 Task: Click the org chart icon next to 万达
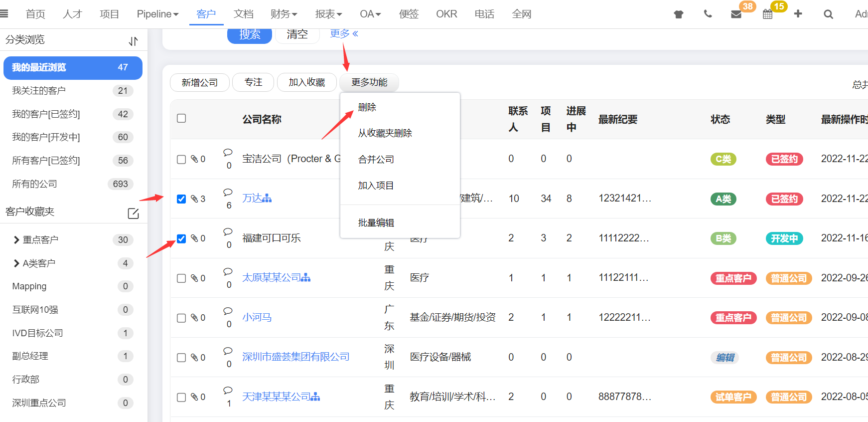pyautogui.click(x=267, y=198)
